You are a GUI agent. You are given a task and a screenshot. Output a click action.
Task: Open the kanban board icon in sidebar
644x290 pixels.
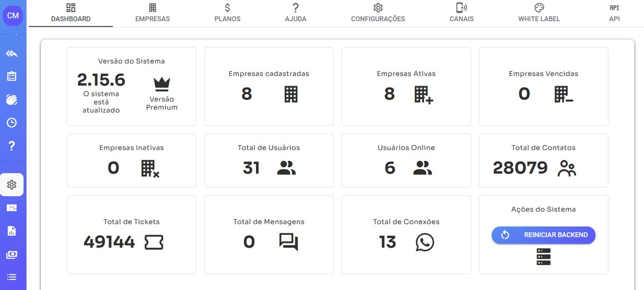pyautogui.click(x=12, y=208)
